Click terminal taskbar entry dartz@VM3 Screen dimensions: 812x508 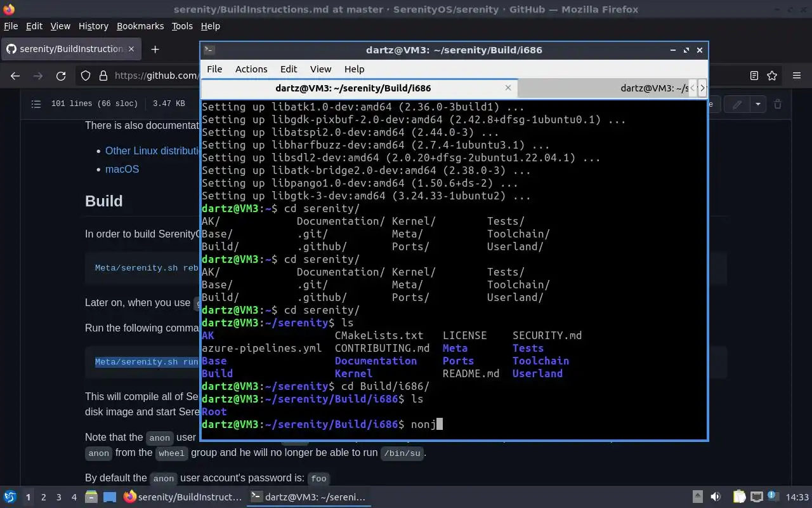308,497
